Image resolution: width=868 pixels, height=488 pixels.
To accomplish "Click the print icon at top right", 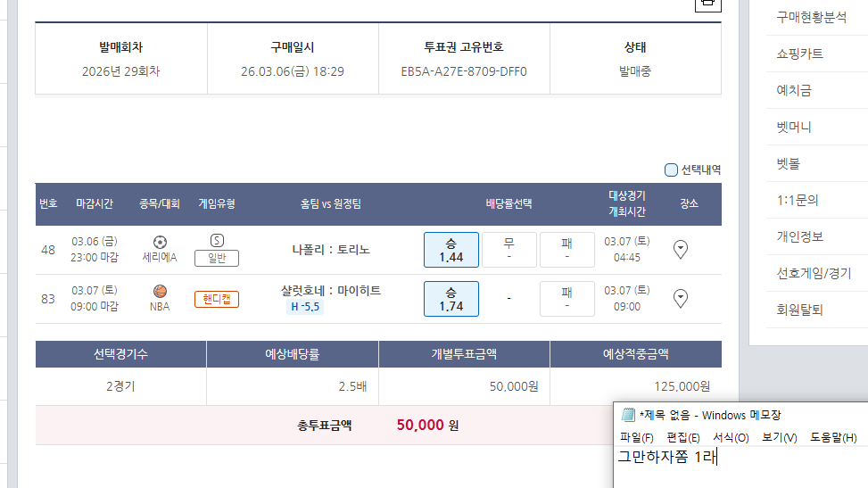I will (707, 3).
